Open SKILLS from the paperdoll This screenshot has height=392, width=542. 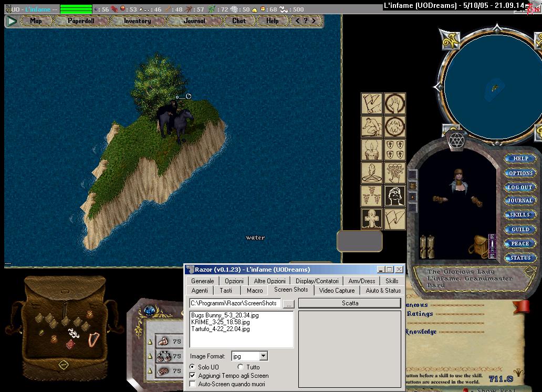519,215
